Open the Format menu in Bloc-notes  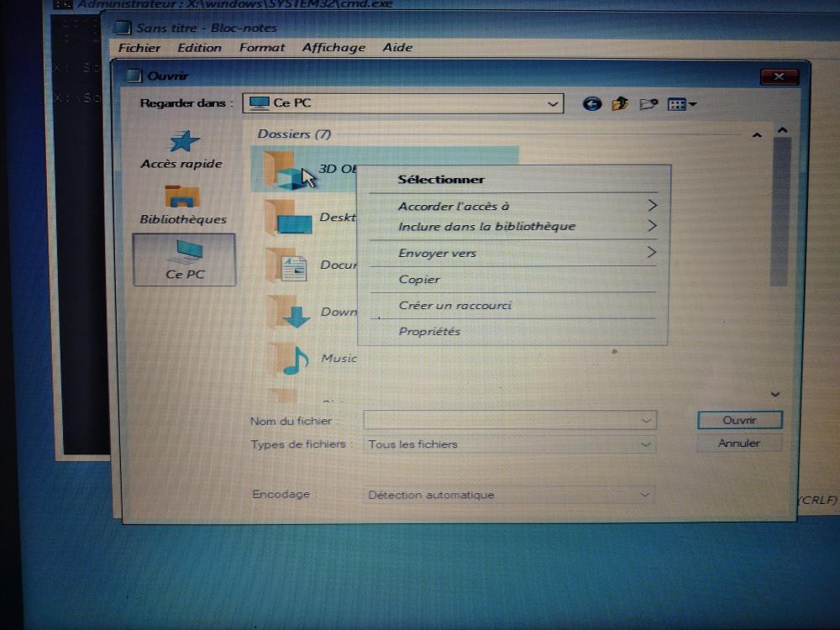pos(261,48)
